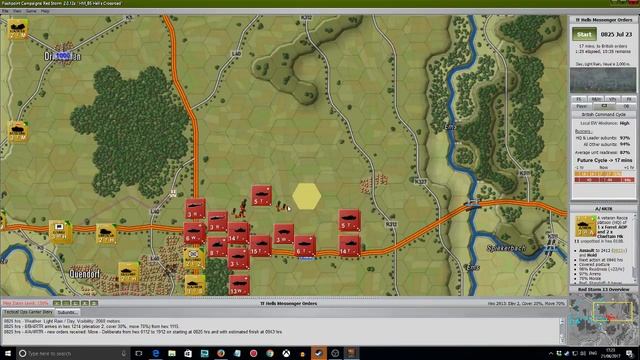Click the A/4KTR unit portrait in side panel

[585, 227]
